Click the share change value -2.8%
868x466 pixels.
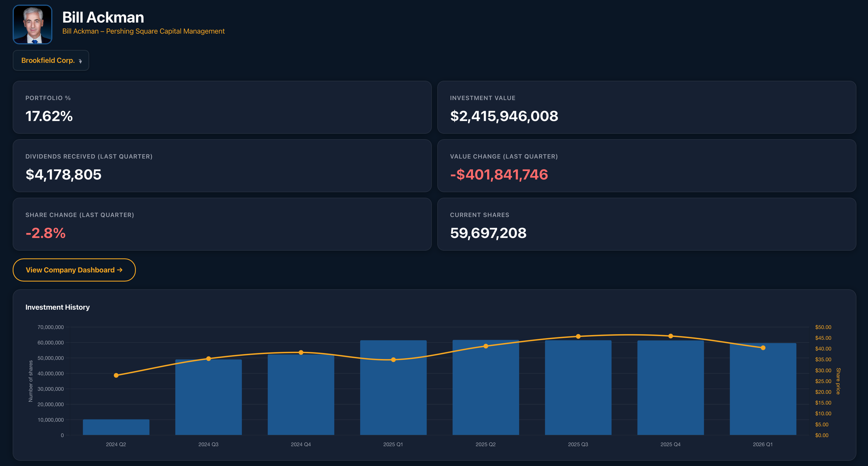(x=45, y=233)
